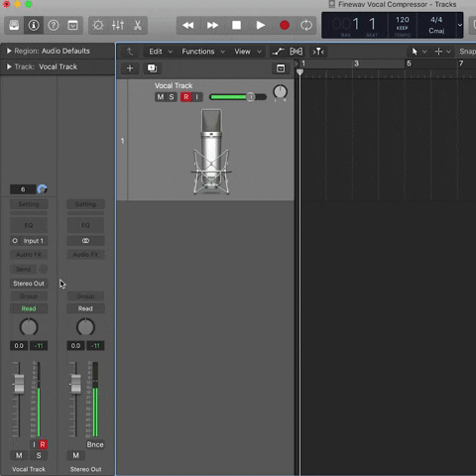This screenshot has height=476, width=476.
Task: Open the Command-click tool menu
Action: tap(442, 52)
